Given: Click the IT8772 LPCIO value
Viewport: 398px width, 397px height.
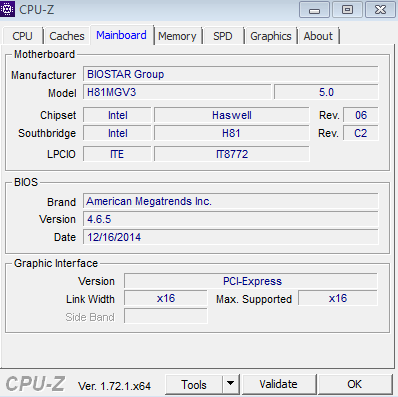Looking at the screenshot, I should coord(232,154).
